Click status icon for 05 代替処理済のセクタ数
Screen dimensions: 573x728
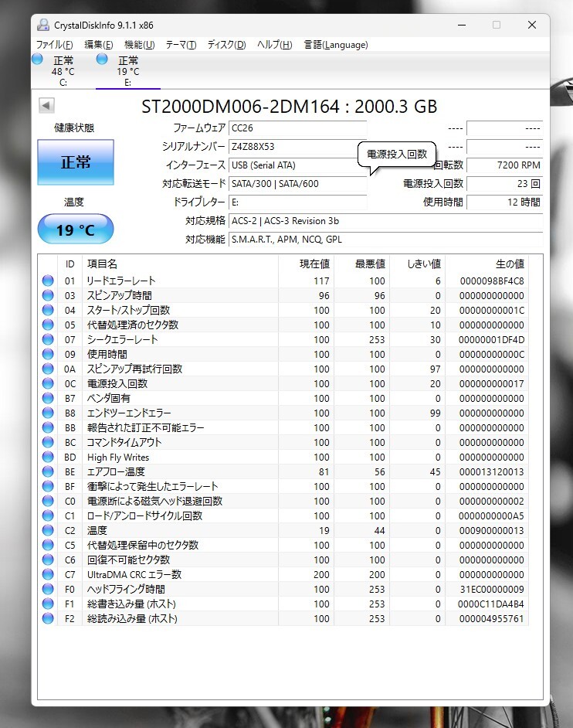[48, 325]
